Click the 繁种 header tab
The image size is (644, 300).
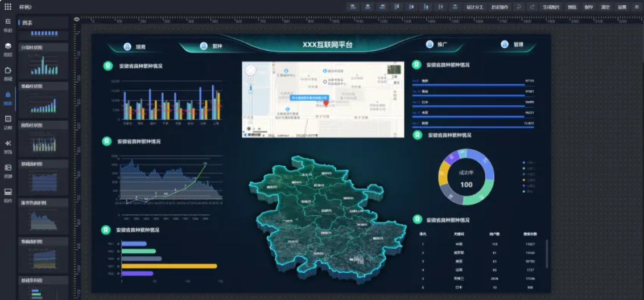pyautogui.click(x=211, y=47)
